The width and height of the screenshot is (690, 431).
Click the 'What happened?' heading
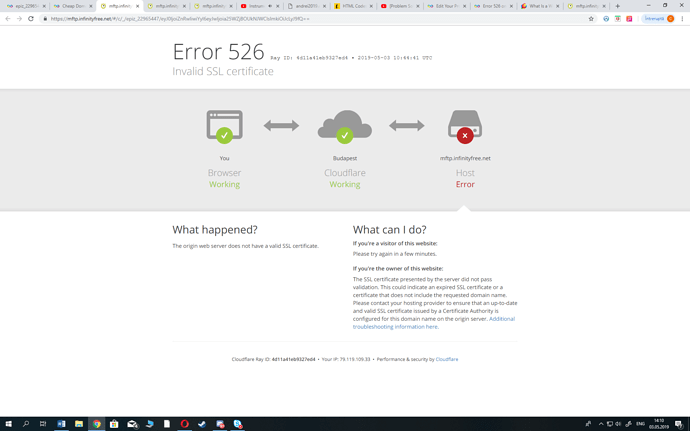tap(215, 229)
